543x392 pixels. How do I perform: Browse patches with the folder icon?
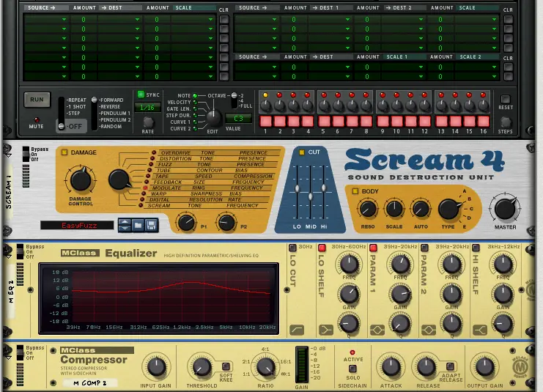click(138, 226)
